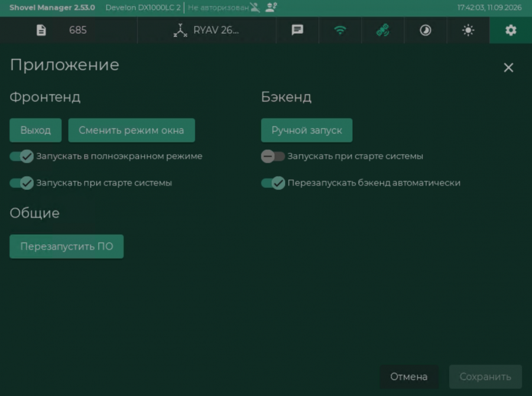Toggle frontend Запускать при старте системы switch
The width and height of the screenshot is (532, 396).
[x=22, y=183]
